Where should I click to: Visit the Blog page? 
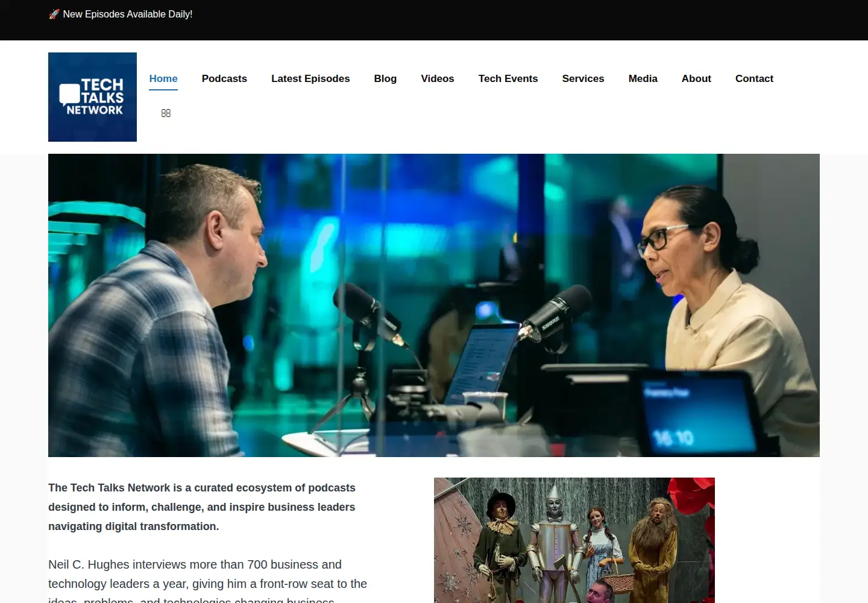385,78
